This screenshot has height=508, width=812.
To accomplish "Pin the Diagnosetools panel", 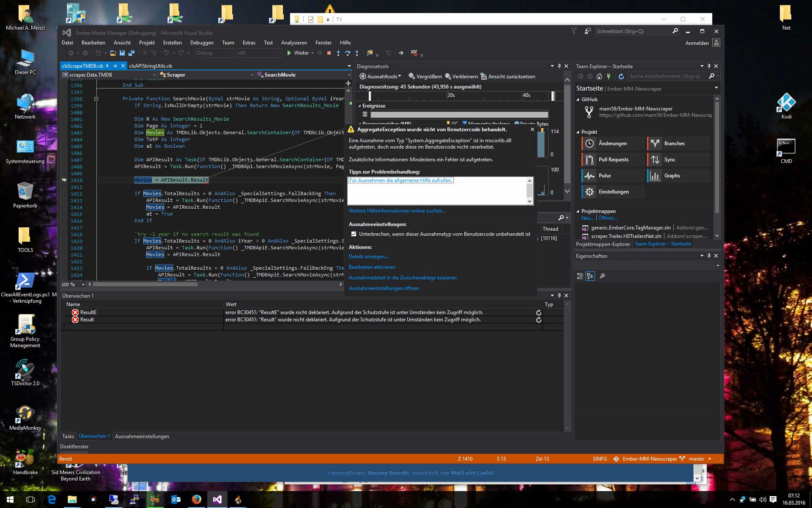I will (x=559, y=66).
